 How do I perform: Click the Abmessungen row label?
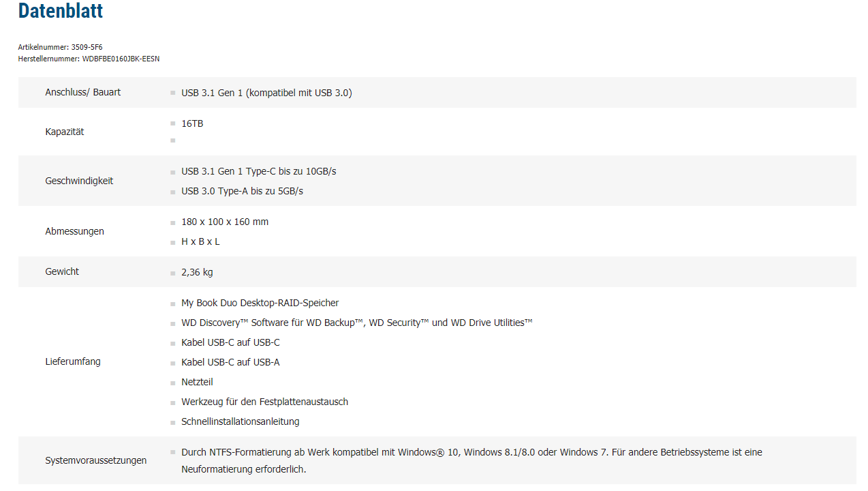point(74,231)
